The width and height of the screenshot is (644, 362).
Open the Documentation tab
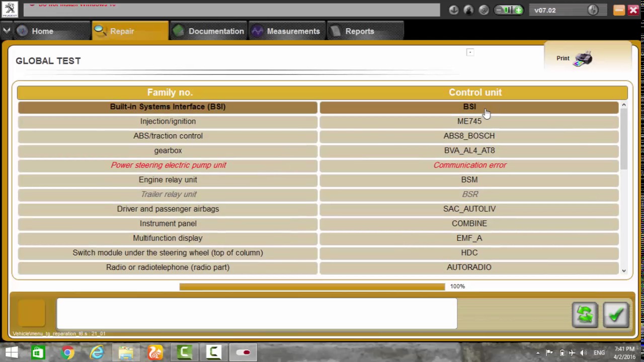(208, 31)
